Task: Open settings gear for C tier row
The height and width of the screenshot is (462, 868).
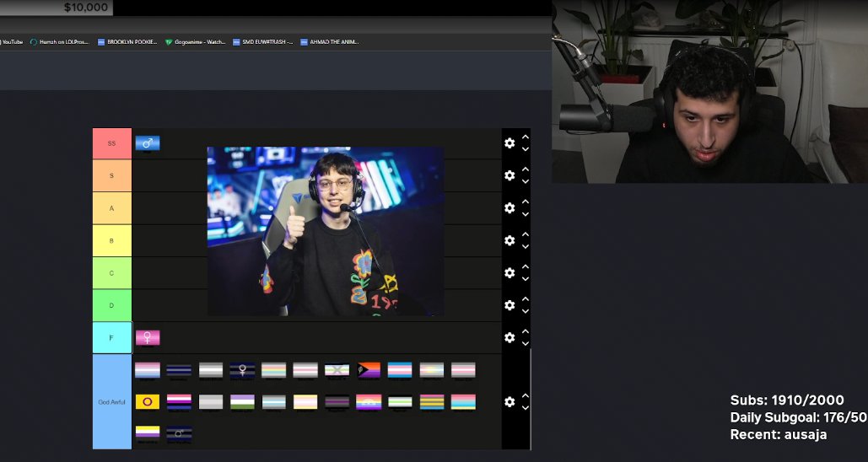Action: click(509, 273)
